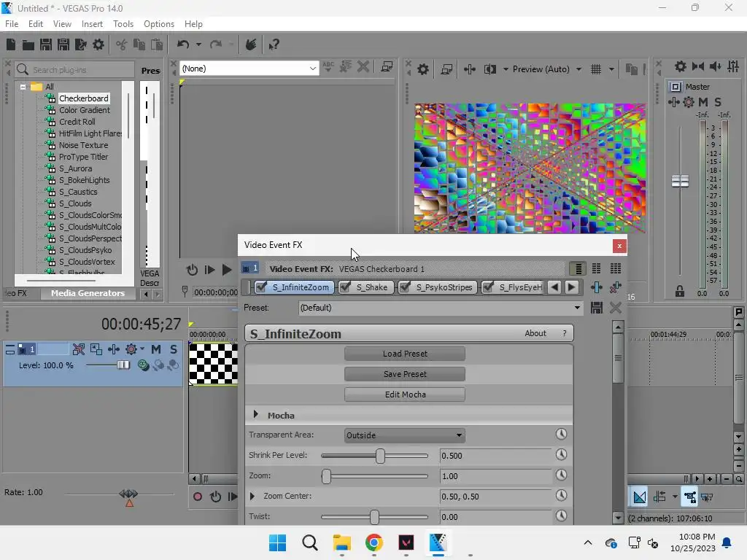
Task: Click the Downmix Output icon in Master bus
Action: (x=698, y=66)
